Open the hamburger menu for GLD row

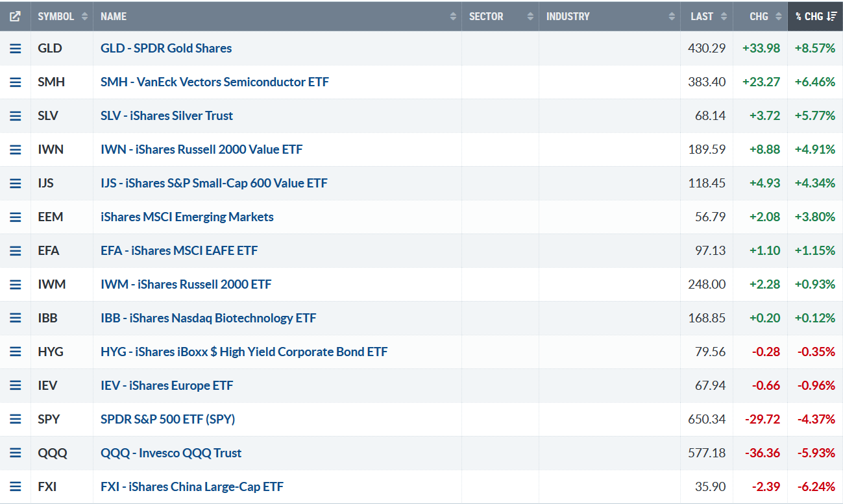point(16,48)
